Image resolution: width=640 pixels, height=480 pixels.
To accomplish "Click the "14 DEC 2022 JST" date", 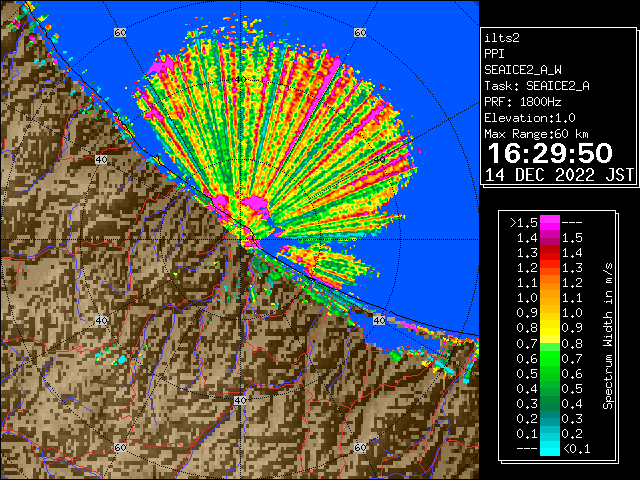I will tap(559, 175).
